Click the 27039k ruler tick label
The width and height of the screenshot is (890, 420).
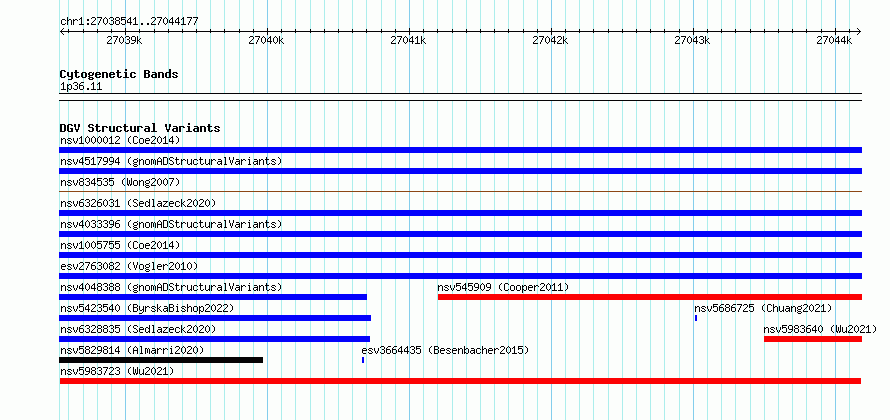pyautogui.click(x=124, y=41)
